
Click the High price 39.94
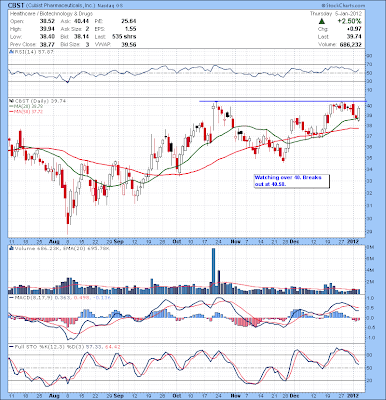(x=47, y=29)
